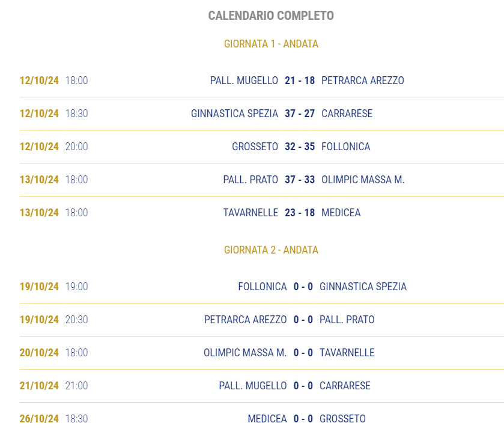
Task: Open the Medicea vs Grosseto 0 - 0 score
Action: 303,419
